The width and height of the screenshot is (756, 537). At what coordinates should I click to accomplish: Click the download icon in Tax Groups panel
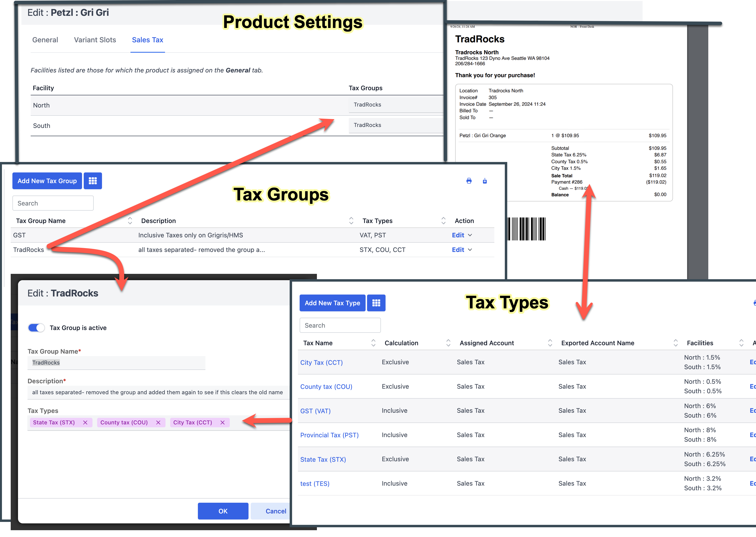(x=485, y=181)
